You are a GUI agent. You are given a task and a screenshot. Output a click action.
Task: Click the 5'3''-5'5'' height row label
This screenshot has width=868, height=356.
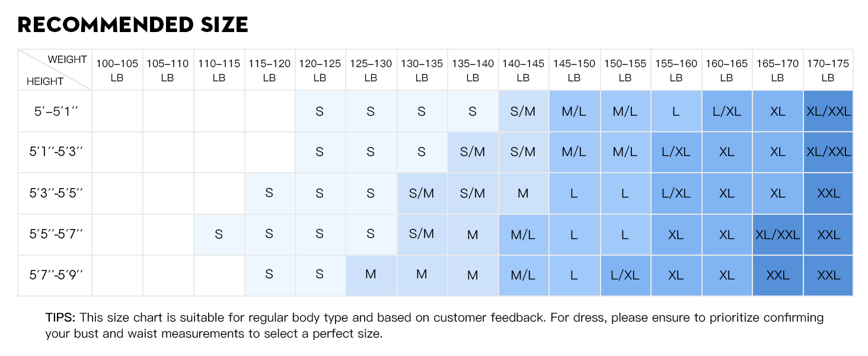[x=55, y=193]
